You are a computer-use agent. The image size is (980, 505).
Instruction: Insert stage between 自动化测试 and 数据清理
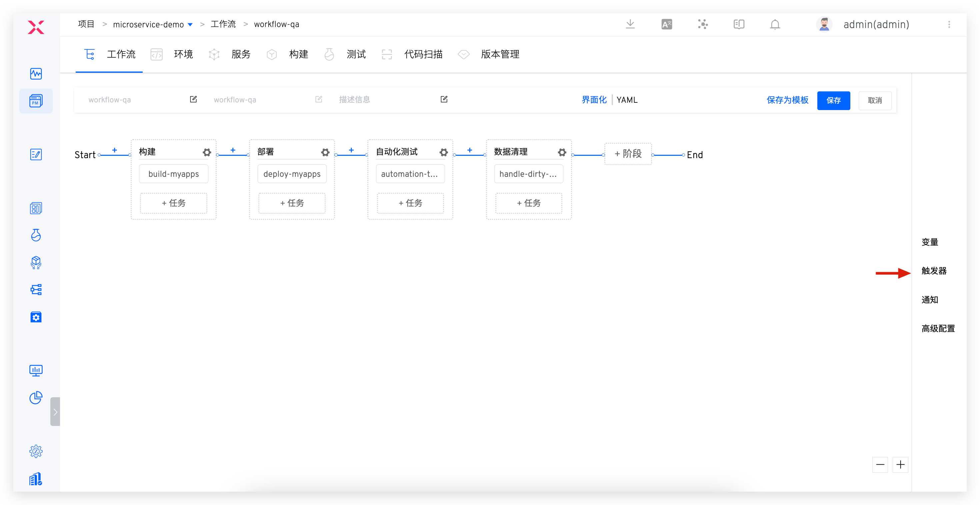(469, 150)
